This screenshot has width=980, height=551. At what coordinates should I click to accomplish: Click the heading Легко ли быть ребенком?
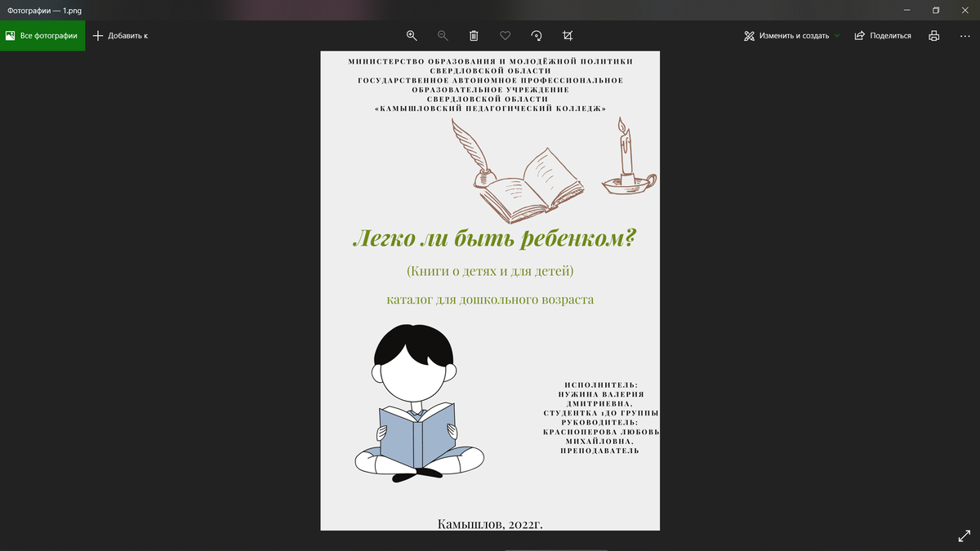pyautogui.click(x=494, y=238)
